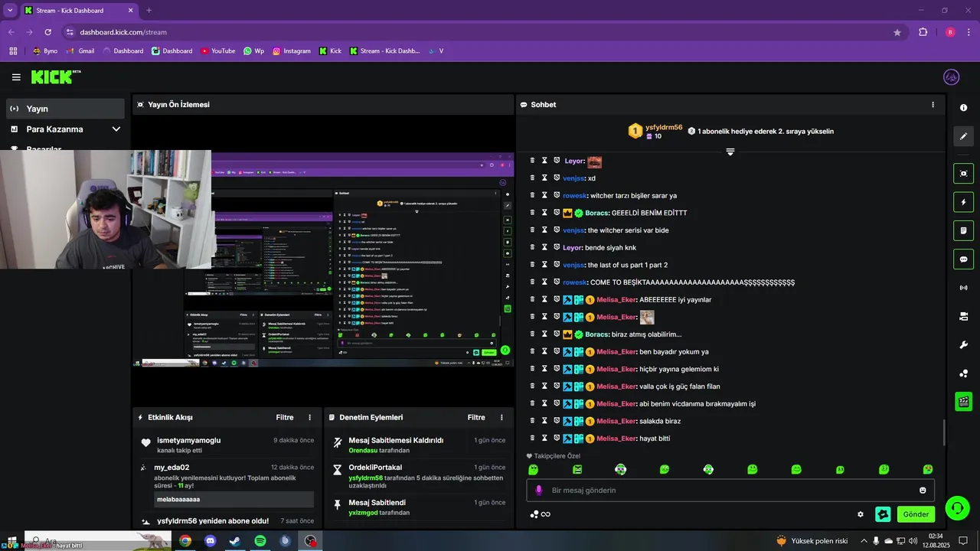
Task: Click the pencil edit icon in right sidebar
Action: (963, 136)
